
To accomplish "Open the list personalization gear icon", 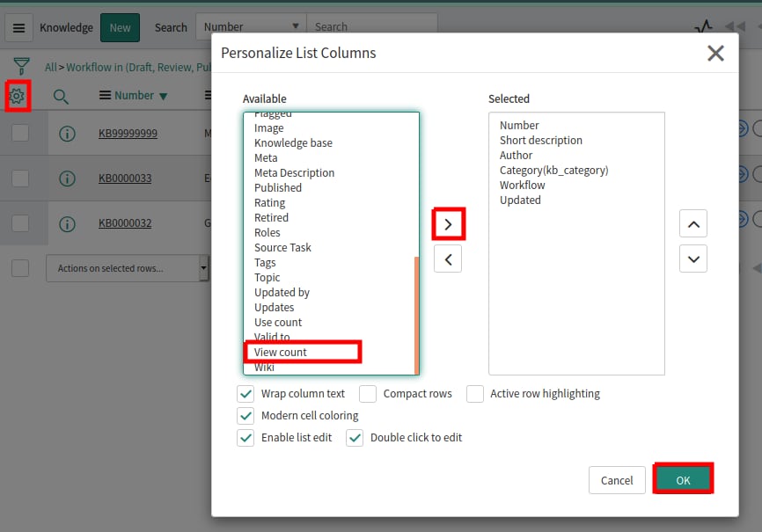I will click(18, 94).
